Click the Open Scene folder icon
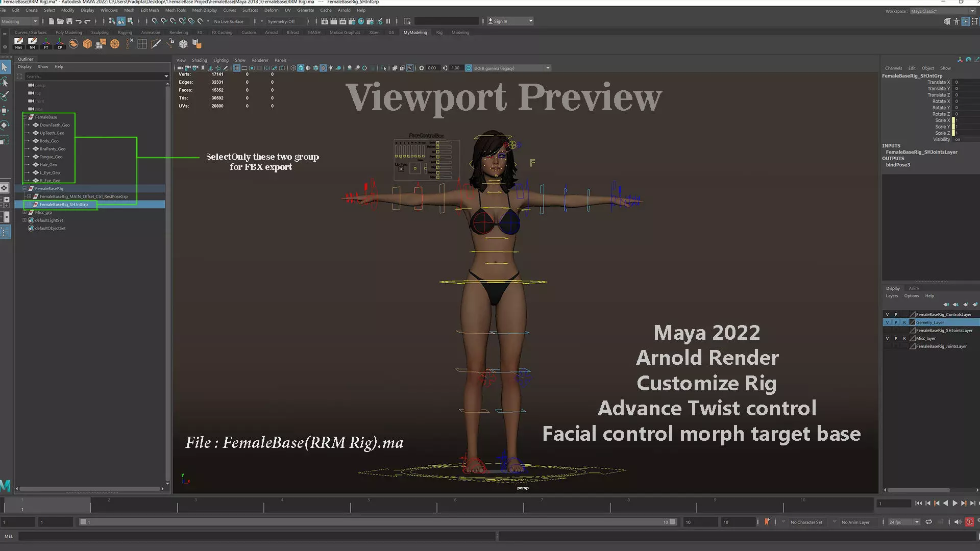 (60, 21)
